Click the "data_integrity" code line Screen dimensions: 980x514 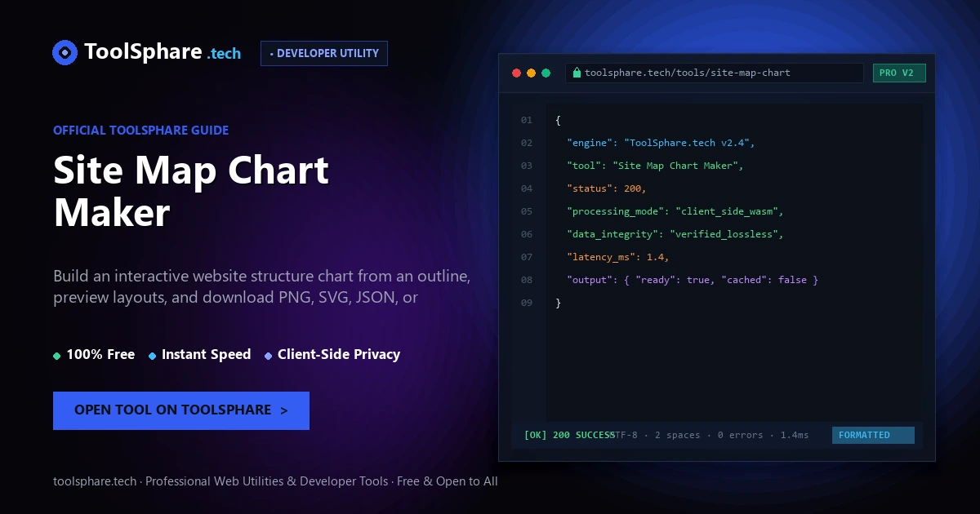pos(675,234)
